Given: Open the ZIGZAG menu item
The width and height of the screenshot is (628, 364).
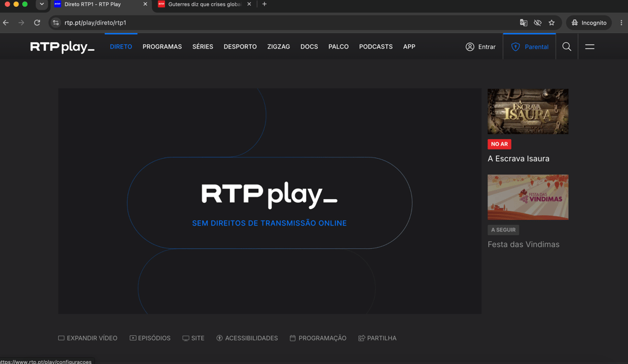Looking at the screenshot, I should point(279,47).
